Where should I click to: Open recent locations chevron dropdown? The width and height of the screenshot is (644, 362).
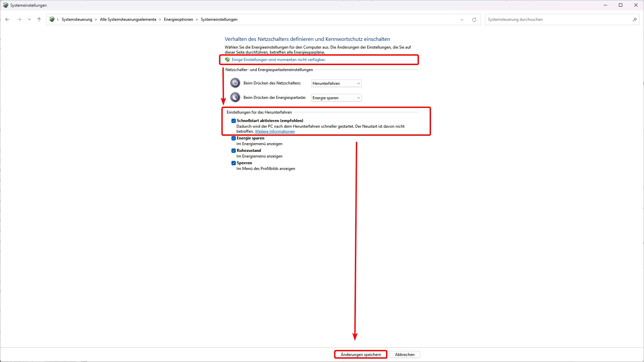(x=29, y=19)
